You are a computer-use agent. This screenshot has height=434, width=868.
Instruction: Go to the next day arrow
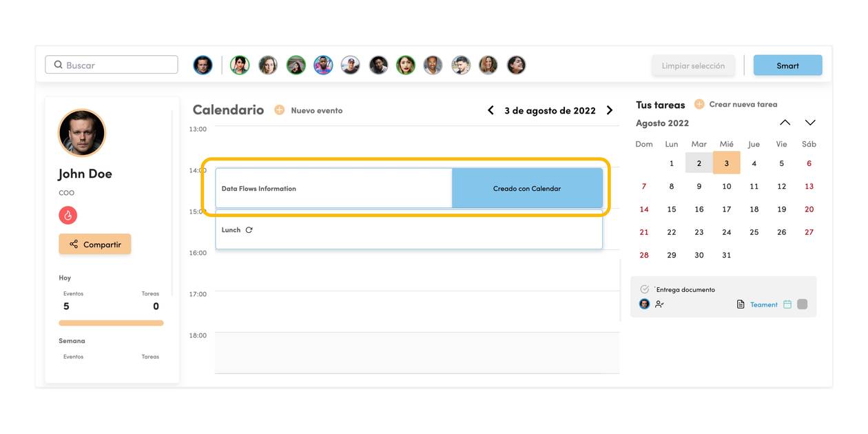pyautogui.click(x=609, y=110)
